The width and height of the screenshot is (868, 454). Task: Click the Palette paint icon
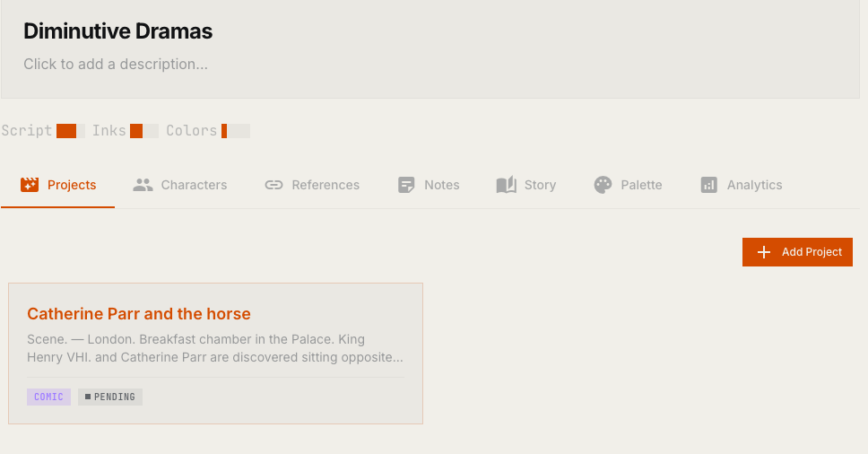(603, 185)
